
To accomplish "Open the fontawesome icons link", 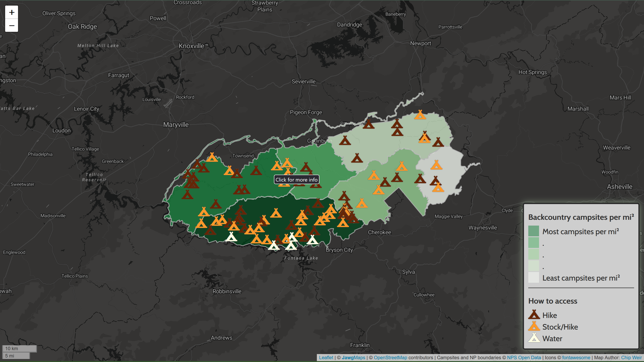I will 576,357.
